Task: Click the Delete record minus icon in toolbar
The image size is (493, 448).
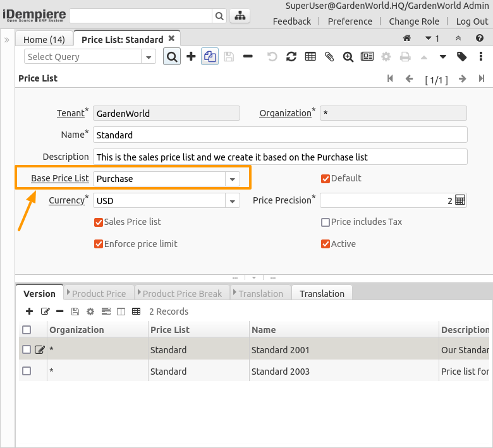Action: click(248, 57)
